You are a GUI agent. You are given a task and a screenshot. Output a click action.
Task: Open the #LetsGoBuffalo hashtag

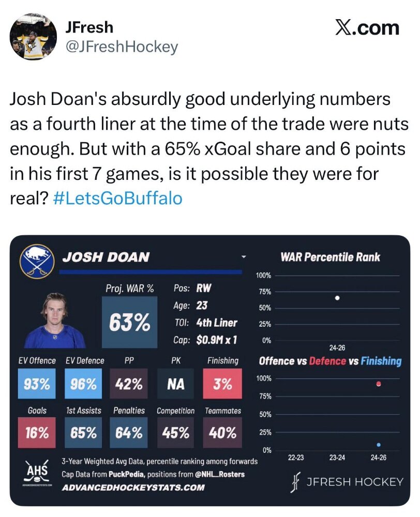[117, 198]
